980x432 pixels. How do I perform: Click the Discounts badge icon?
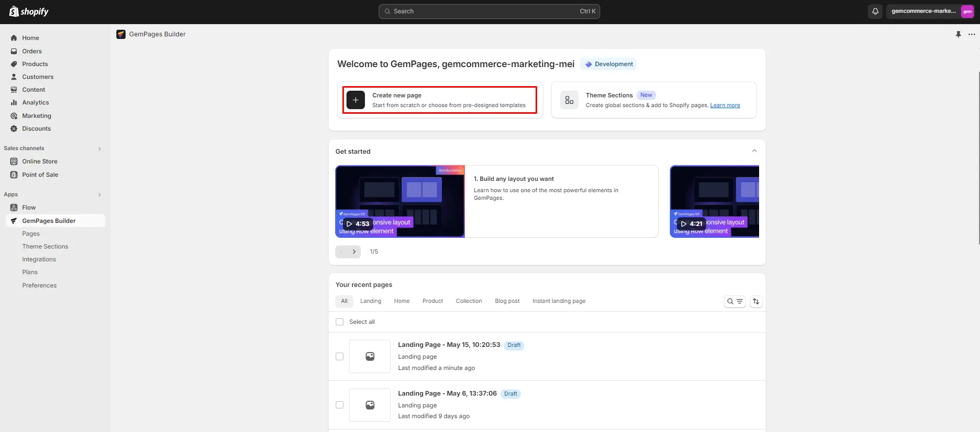click(x=14, y=129)
